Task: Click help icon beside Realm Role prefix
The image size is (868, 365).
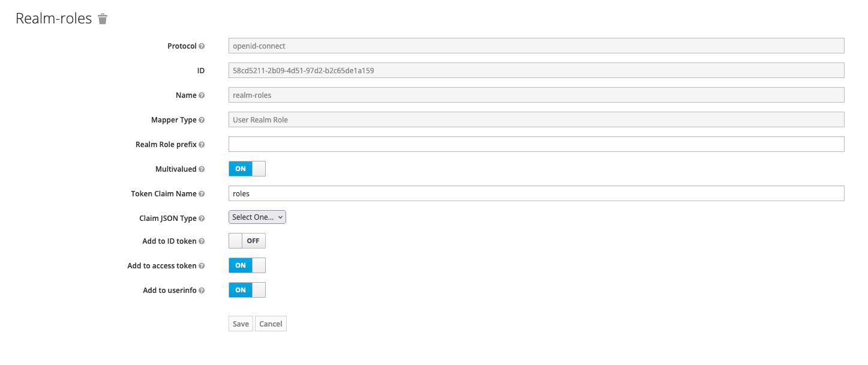Action: pyautogui.click(x=202, y=145)
